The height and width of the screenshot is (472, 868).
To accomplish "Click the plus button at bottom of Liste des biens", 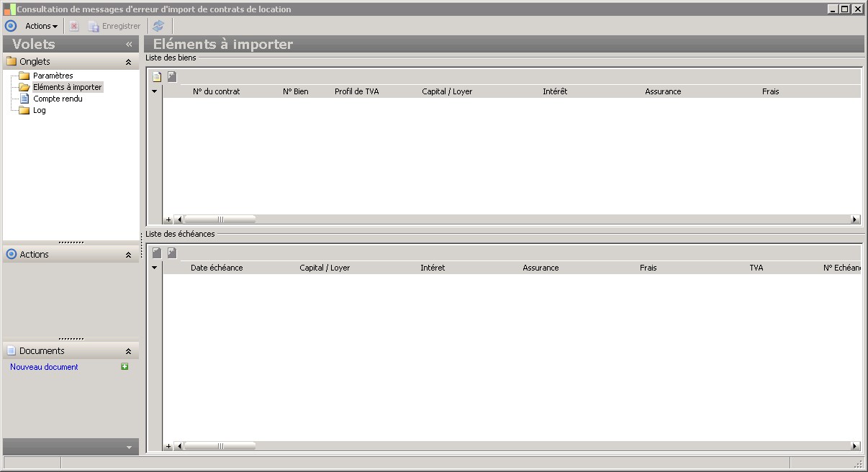I will coord(168,219).
